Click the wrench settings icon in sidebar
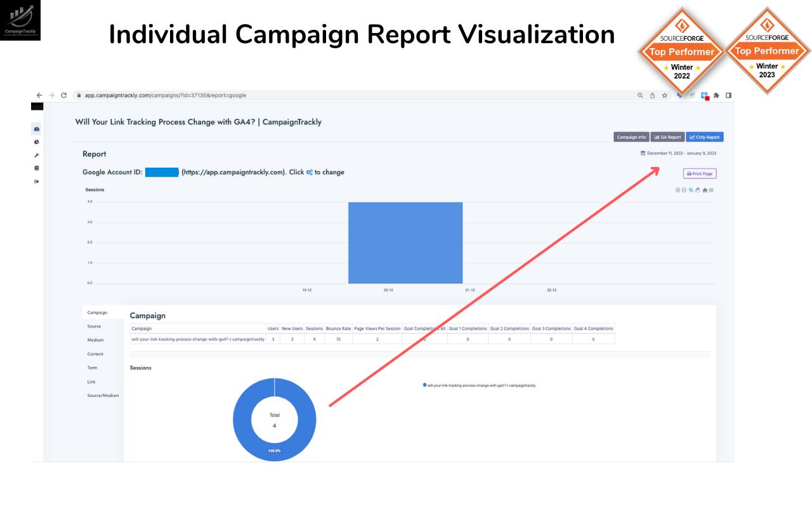 [36, 154]
